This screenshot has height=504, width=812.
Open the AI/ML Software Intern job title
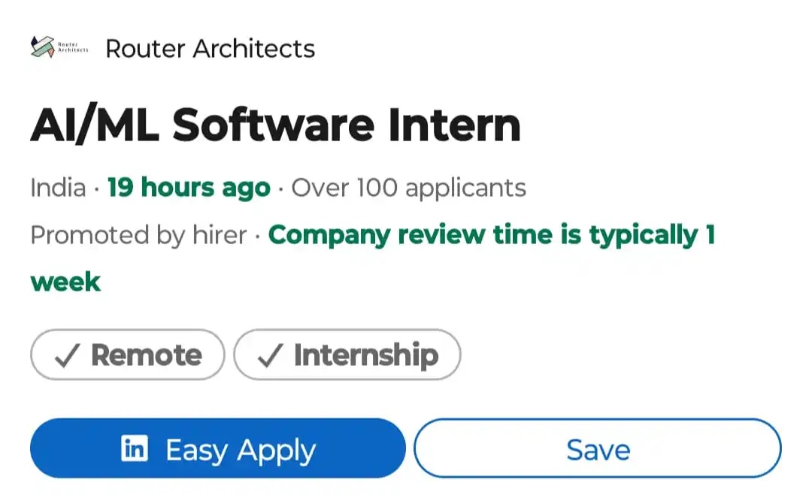(275, 124)
